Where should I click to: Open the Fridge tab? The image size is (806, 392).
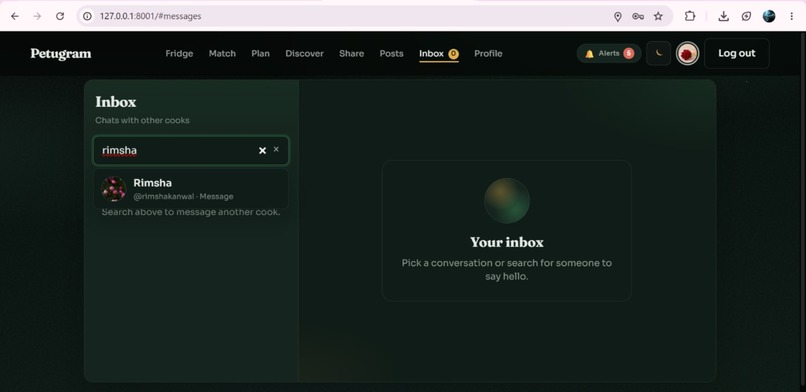[179, 53]
